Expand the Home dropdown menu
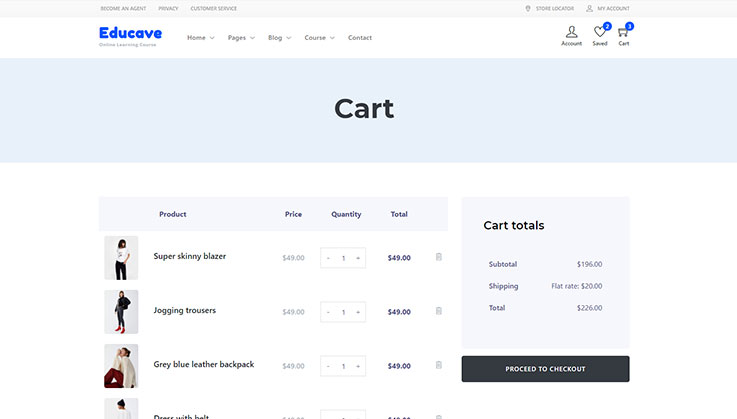Screen dimensions: 737x419 pos(200,38)
